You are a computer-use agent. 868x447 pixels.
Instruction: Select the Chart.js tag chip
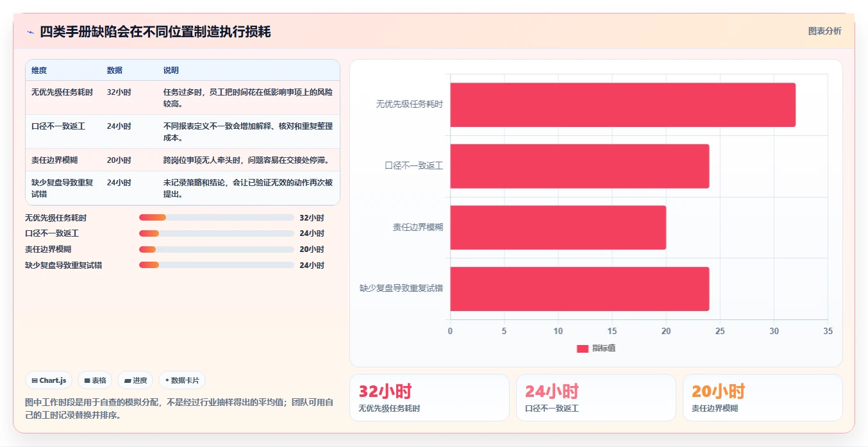(49, 380)
